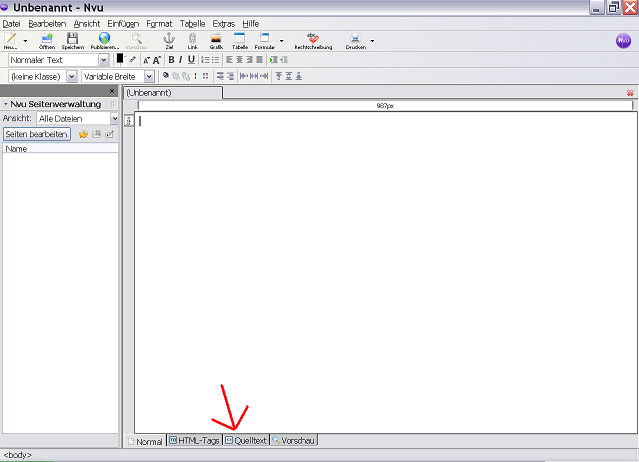Insert a table with Tabelle icon
Screen dimensions: 639x462
point(240,40)
